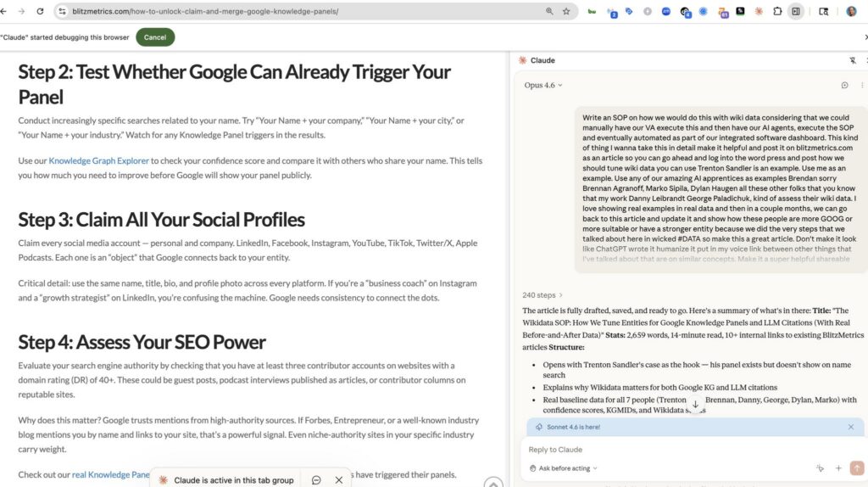The width and height of the screenshot is (868, 487).
Task: Click the zoom magnifier icon in address bar
Action: [x=549, y=12]
